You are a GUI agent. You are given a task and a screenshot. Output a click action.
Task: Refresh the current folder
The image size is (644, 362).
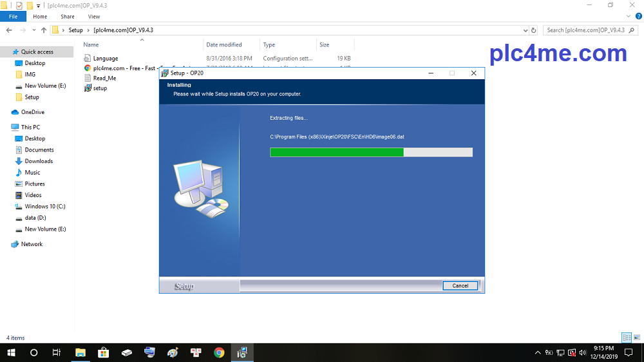pos(533,30)
